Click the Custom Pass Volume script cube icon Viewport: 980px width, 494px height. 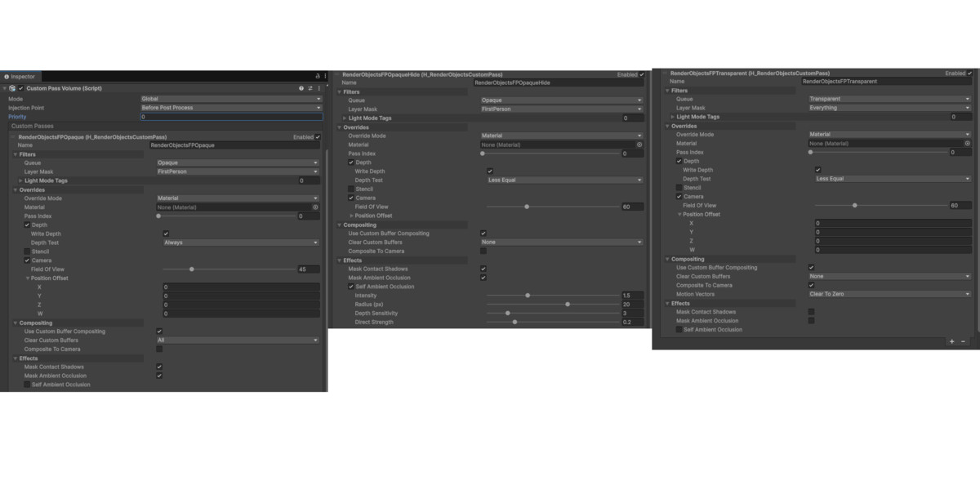coord(11,87)
